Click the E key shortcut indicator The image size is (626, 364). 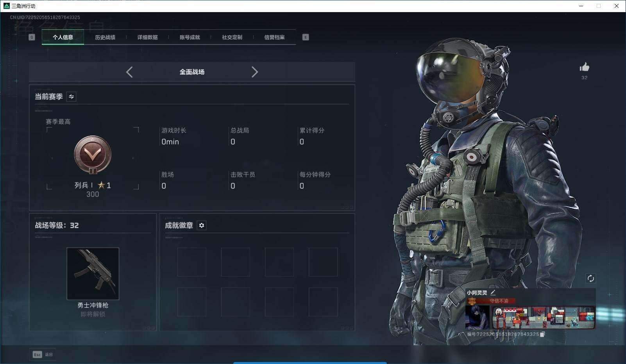click(x=306, y=37)
